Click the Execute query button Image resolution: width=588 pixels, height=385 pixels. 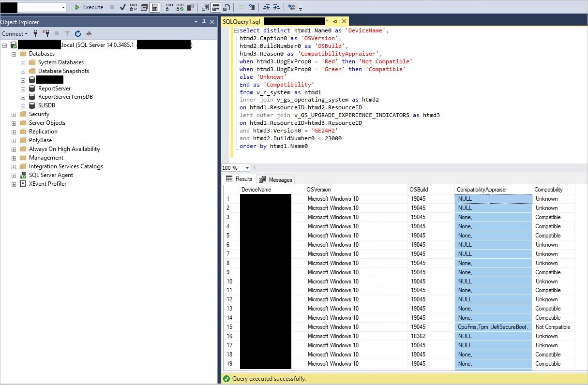click(89, 7)
